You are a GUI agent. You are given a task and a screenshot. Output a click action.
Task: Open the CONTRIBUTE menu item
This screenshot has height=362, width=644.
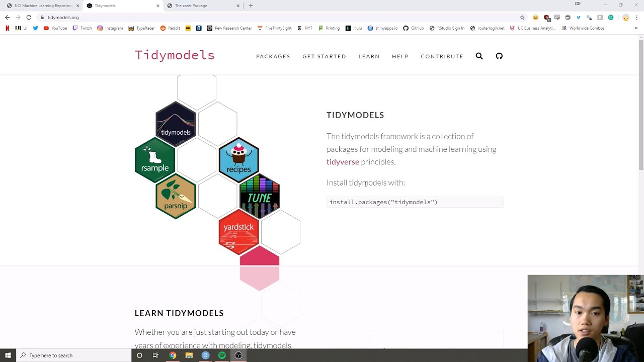pyautogui.click(x=442, y=56)
